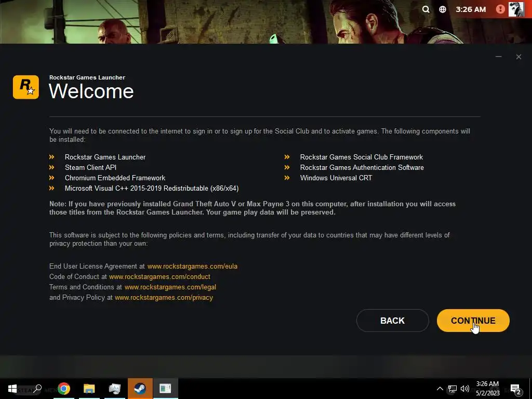Click the network icon in the system tray

453,389
